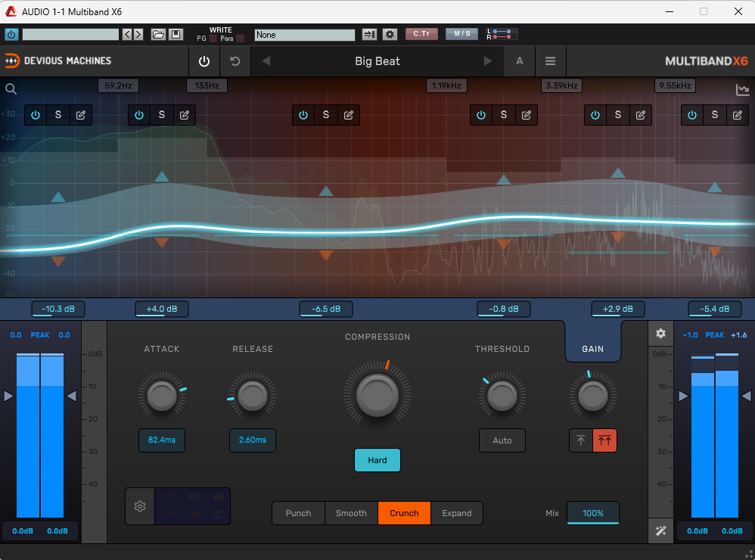Select the single up-arrow gain mode
755x560 pixels.
(x=581, y=440)
